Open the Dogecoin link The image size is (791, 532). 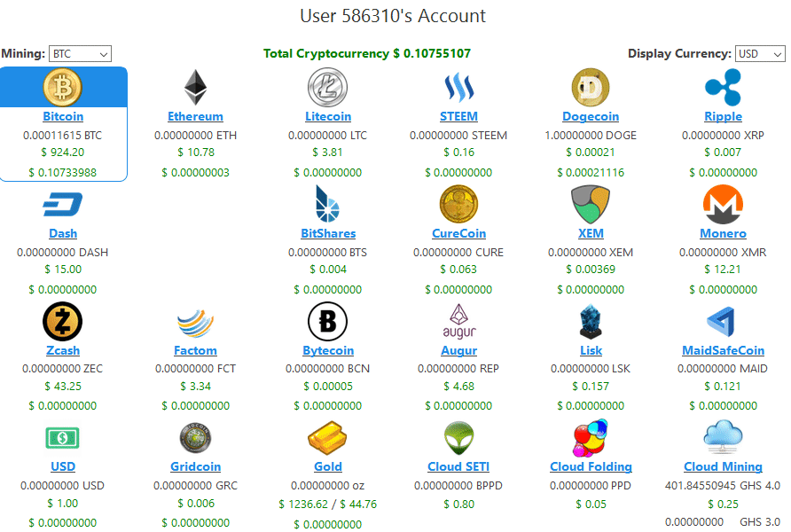(x=591, y=116)
